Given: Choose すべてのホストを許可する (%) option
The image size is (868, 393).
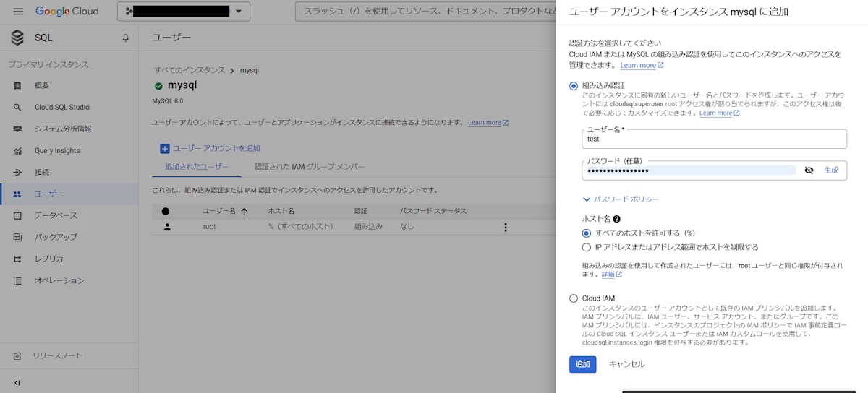Looking at the screenshot, I should tap(587, 233).
